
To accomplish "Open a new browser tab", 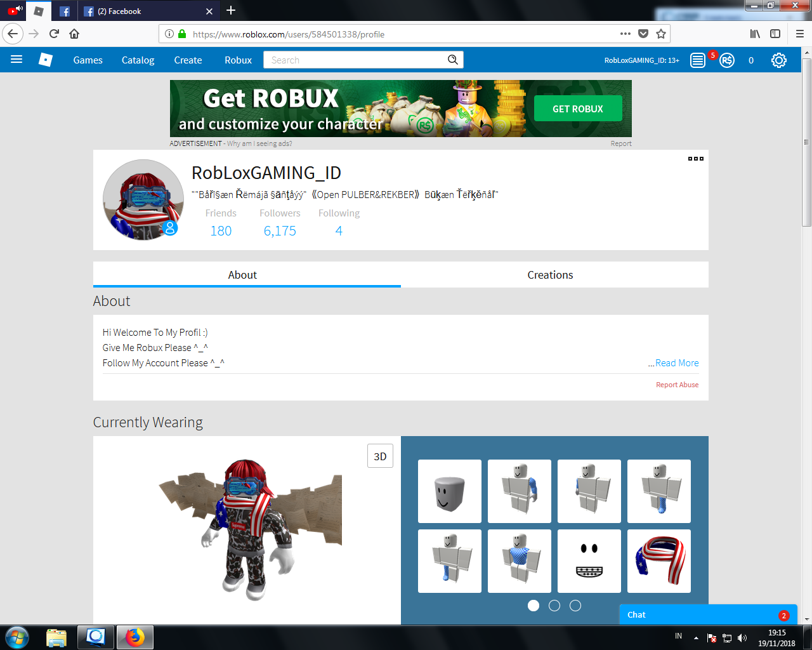I will (x=231, y=10).
